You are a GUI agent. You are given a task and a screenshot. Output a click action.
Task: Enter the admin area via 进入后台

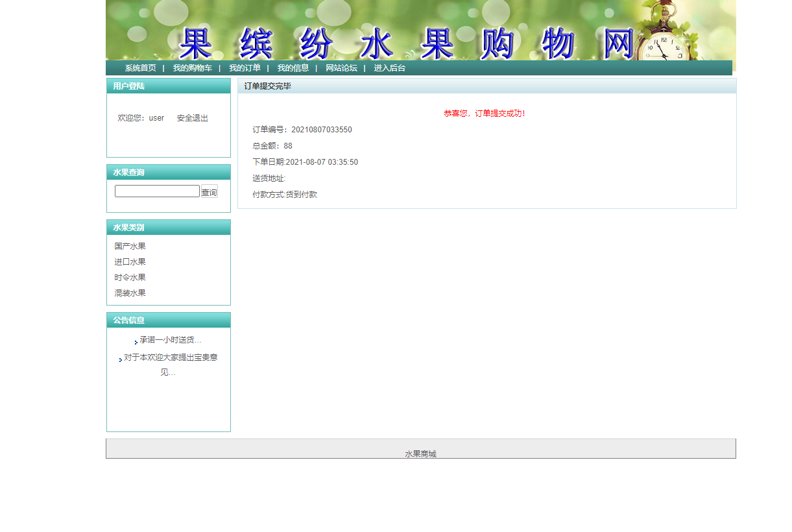coord(387,67)
